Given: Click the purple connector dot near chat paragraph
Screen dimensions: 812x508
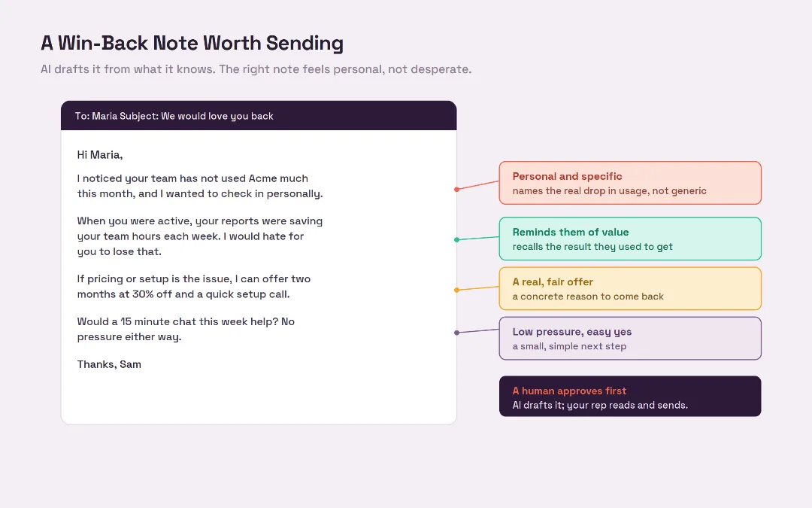Looking at the screenshot, I should pos(457,333).
